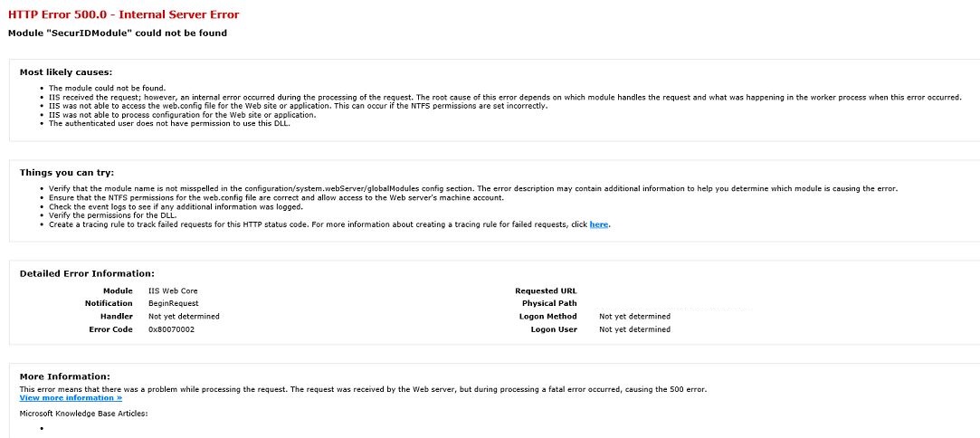
Task: Click the "More Information:" section heading
Action: point(65,376)
